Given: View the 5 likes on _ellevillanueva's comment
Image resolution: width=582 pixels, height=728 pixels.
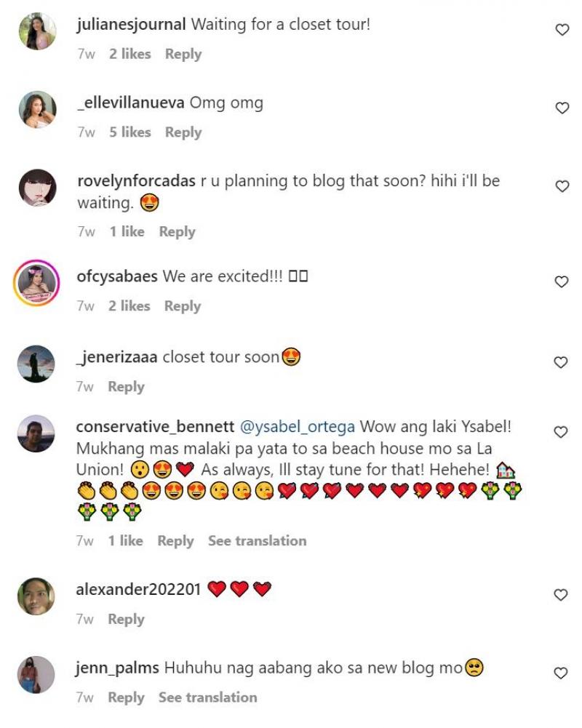Looking at the screenshot, I should (x=130, y=132).
